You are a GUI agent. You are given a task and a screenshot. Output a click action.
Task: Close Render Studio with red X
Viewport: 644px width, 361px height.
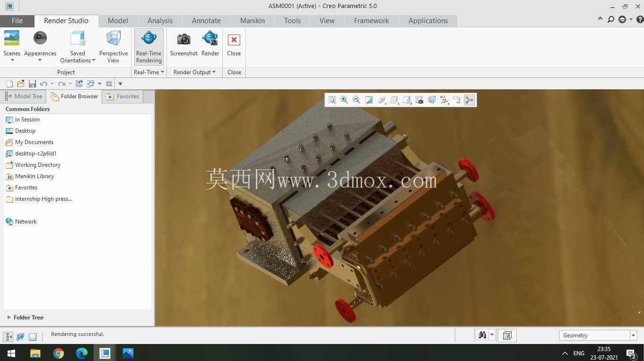(x=234, y=40)
